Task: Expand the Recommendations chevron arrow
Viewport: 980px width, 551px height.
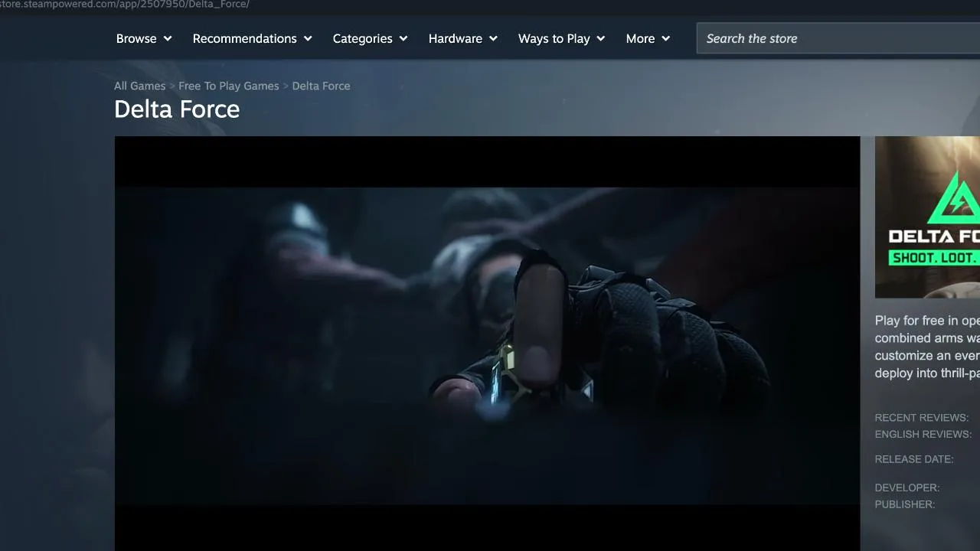Action: (308, 39)
